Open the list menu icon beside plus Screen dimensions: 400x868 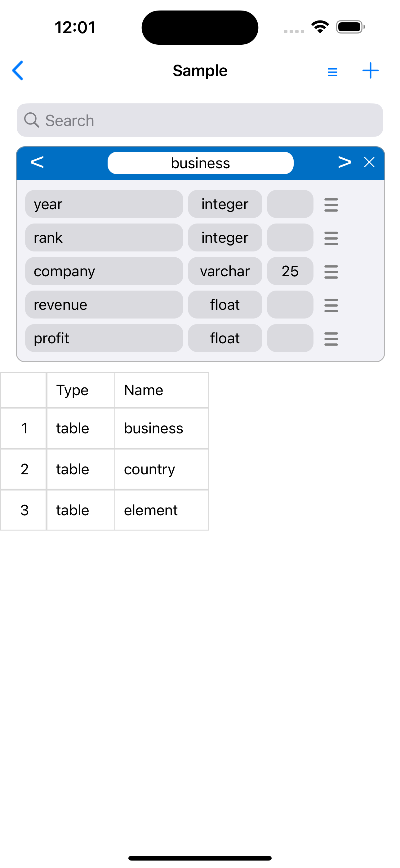click(x=332, y=72)
